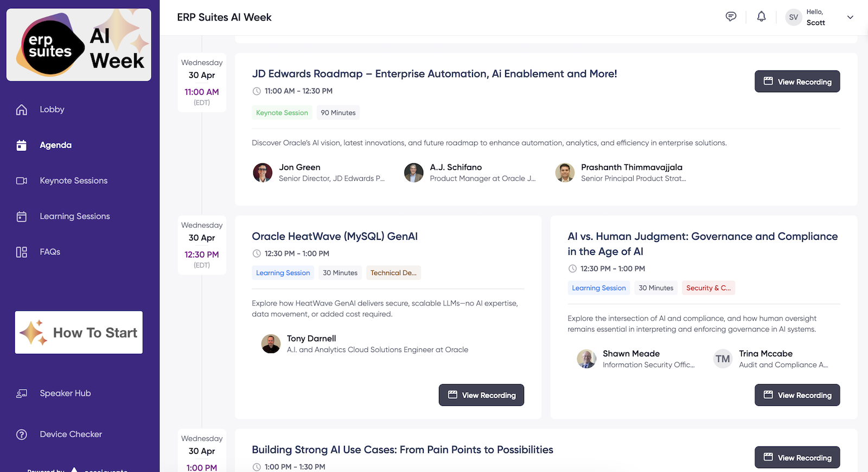Open FAQs section
868x472 pixels.
click(x=50, y=252)
